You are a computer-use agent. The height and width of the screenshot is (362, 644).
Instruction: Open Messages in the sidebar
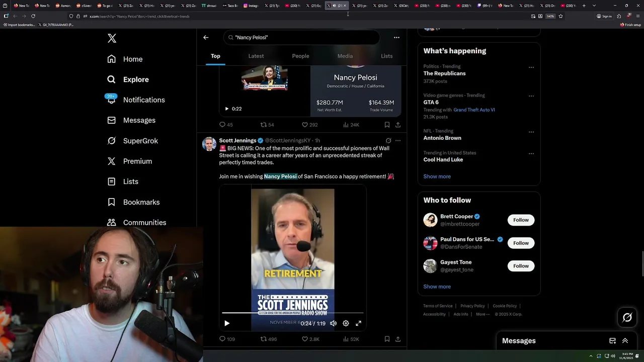coord(131,120)
